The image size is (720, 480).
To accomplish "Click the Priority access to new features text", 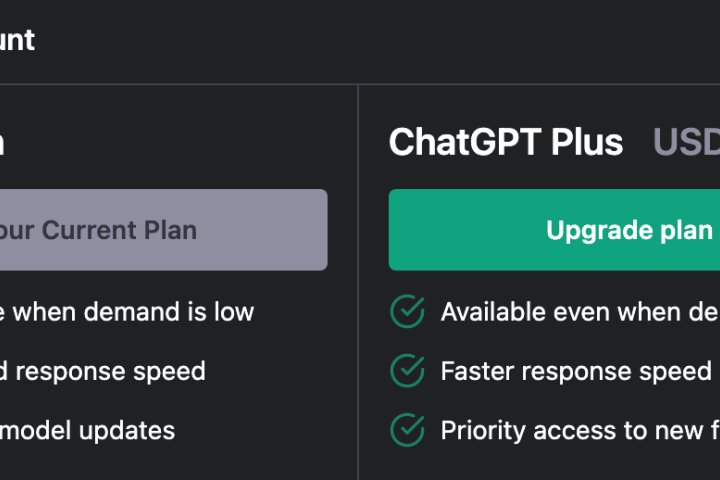I will click(x=580, y=431).
